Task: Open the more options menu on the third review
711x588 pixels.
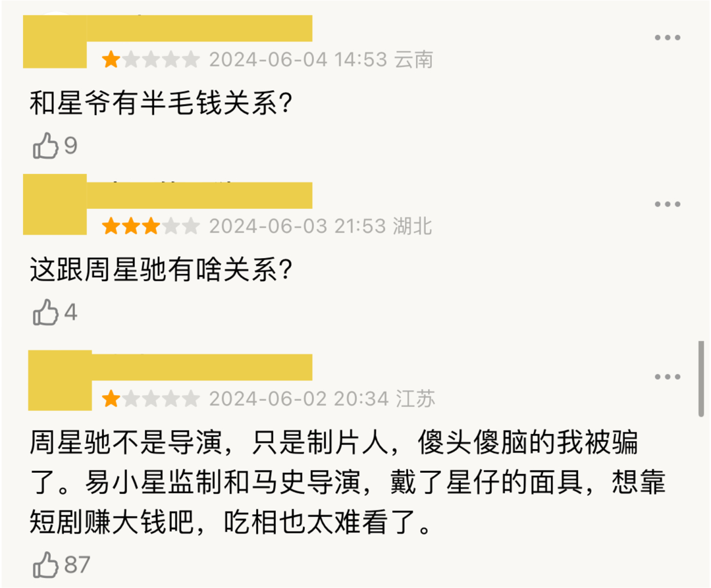Action: point(668,377)
